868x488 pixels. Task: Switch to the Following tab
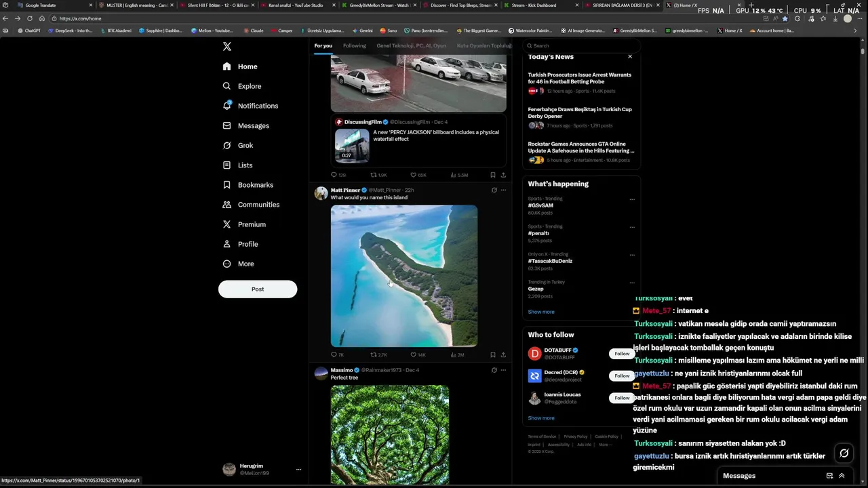(355, 46)
